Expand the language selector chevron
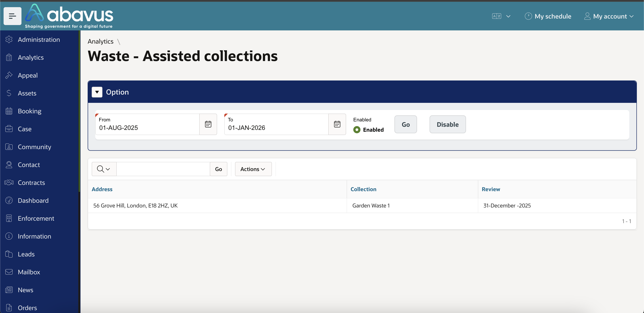 tap(508, 16)
